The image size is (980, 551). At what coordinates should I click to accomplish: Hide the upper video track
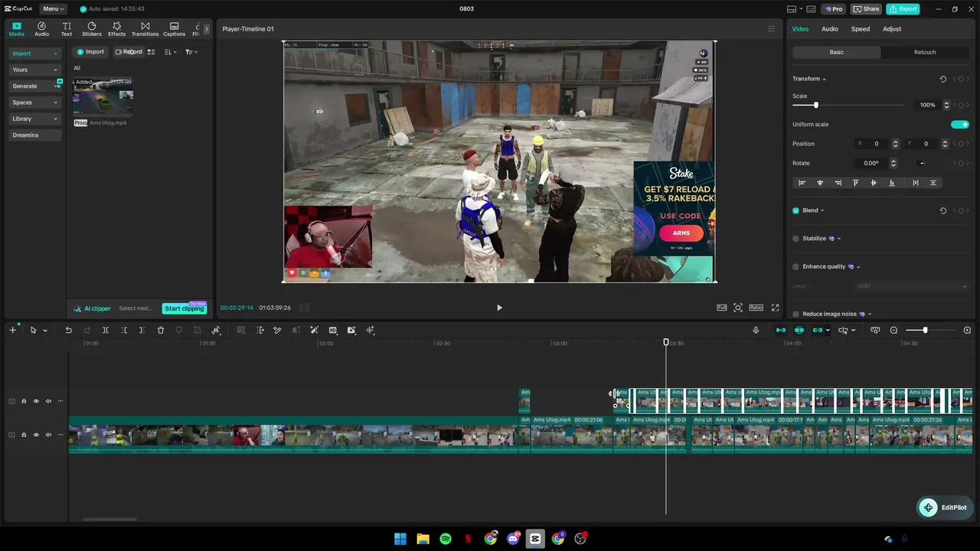(x=36, y=401)
